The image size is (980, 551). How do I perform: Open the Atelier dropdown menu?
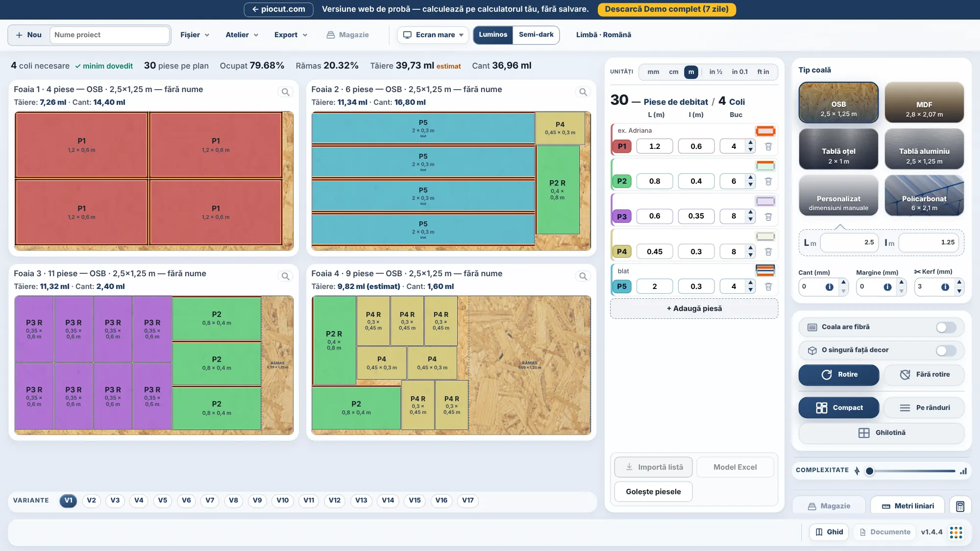[242, 35]
